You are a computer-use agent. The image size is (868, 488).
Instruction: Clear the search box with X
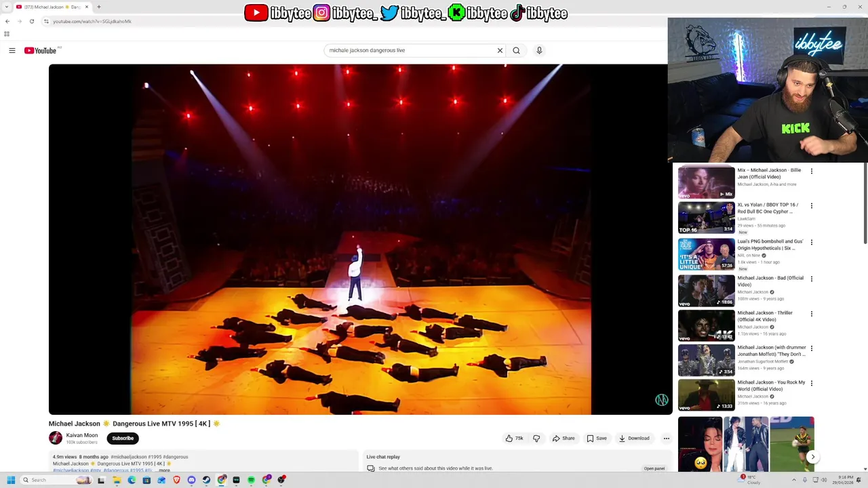(500, 50)
